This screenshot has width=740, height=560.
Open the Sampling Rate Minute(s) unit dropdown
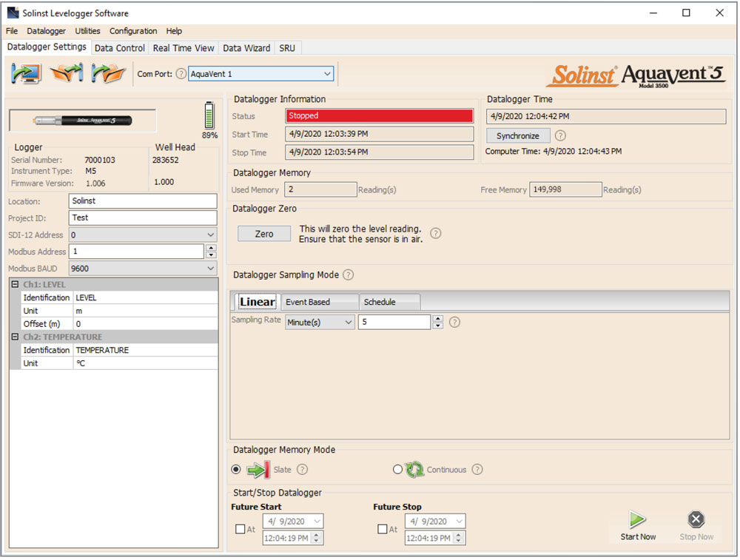pos(320,323)
